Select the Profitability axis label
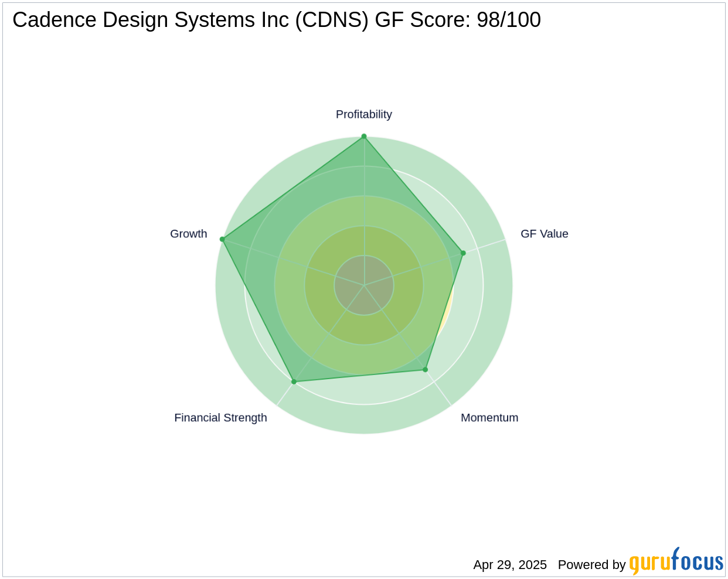 pyautogui.click(x=364, y=114)
